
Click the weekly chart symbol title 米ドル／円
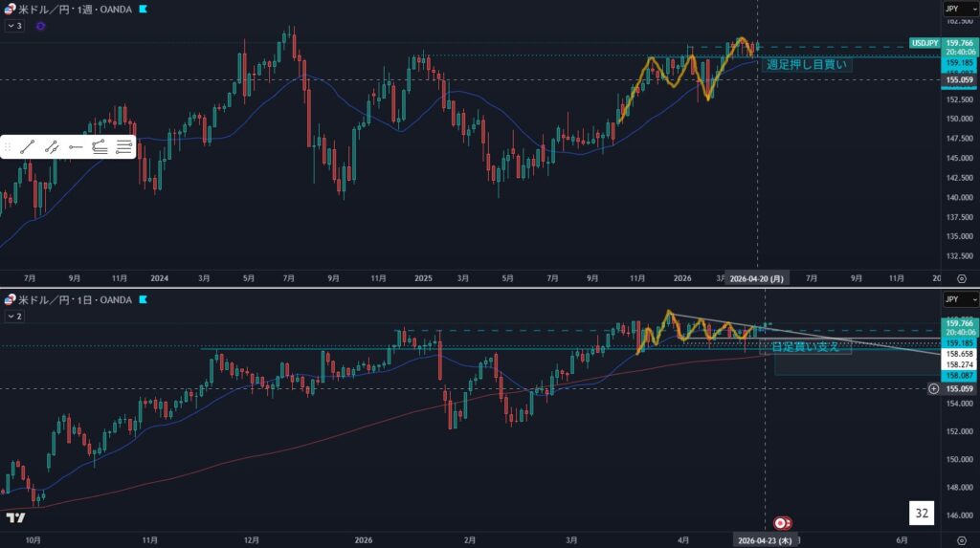coord(39,9)
